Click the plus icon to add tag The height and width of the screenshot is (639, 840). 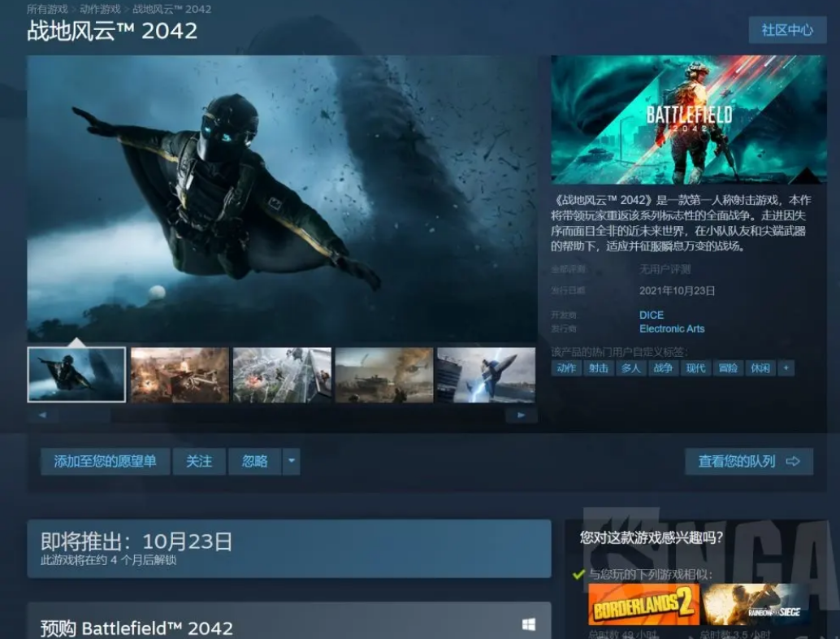coord(786,368)
